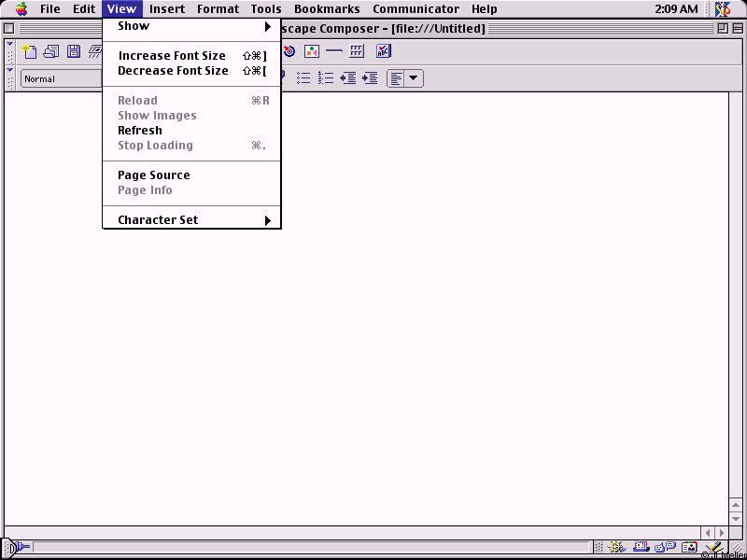Open the Format menu
Viewport: 747px width, 560px height.
(218, 9)
